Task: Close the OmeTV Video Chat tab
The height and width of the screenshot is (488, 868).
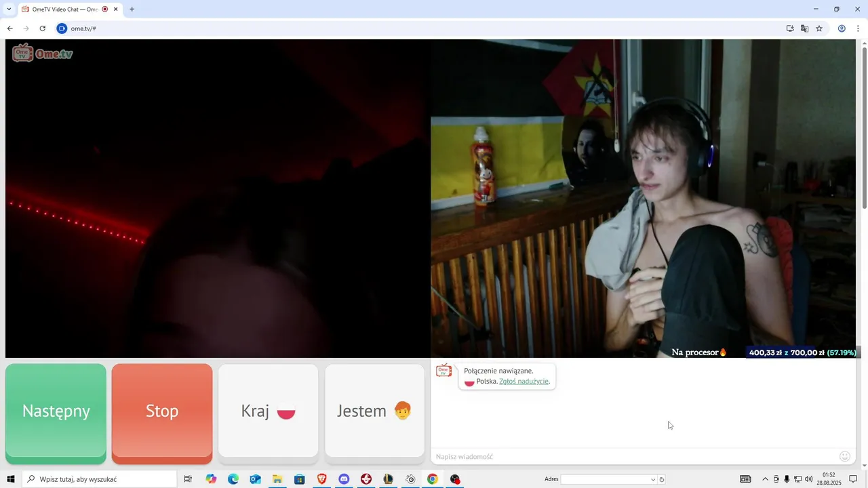Action: click(116, 9)
